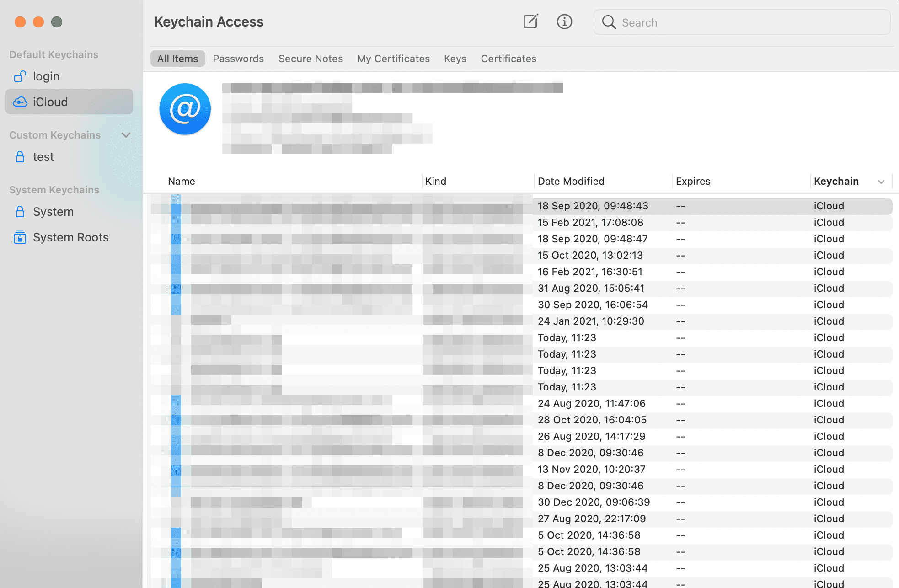The image size is (899, 588).
Task: Click the blue @ item icon
Action: tap(185, 109)
